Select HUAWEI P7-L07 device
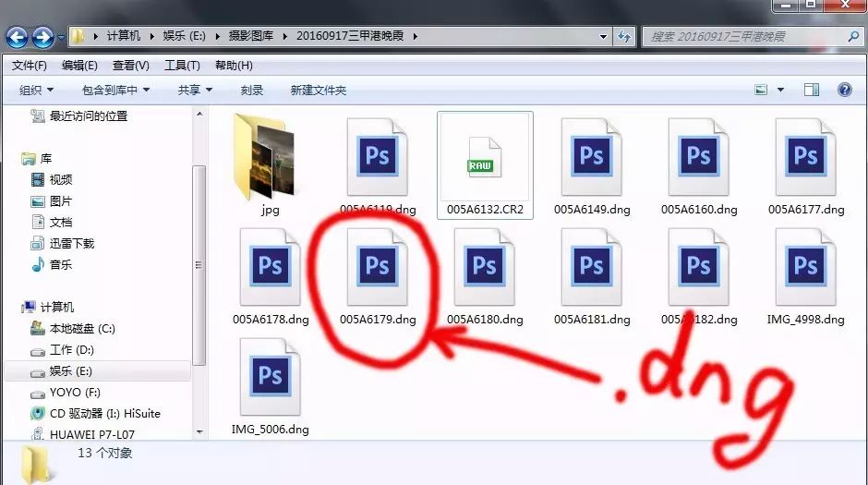868x485 pixels. point(92,434)
